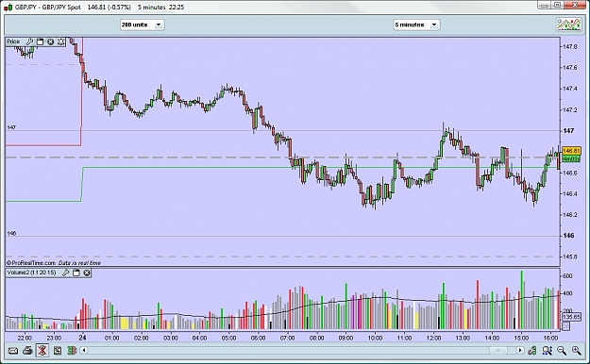Click the 145.8 value on price axis
Image resolution: width=590 pixels, height=364 pixels.
(x=570, y=256)
